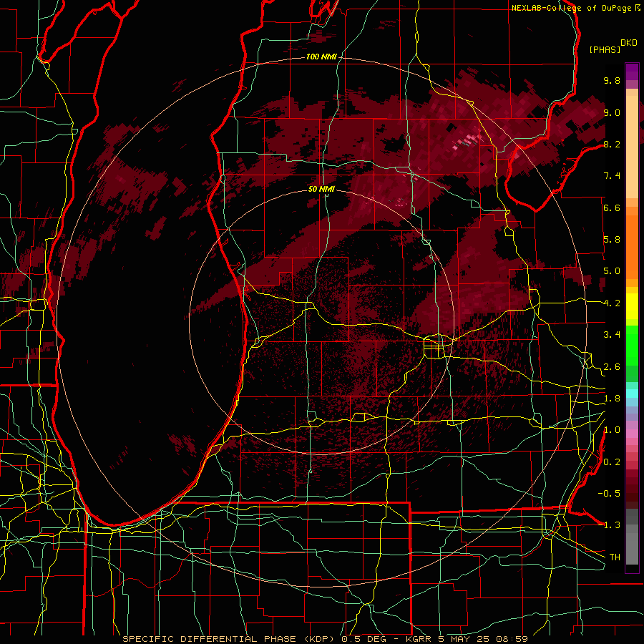Viewport: 644px width, 644px height.
Task: Click the 100 NMI range ring label
Action: tap(321, 57)
